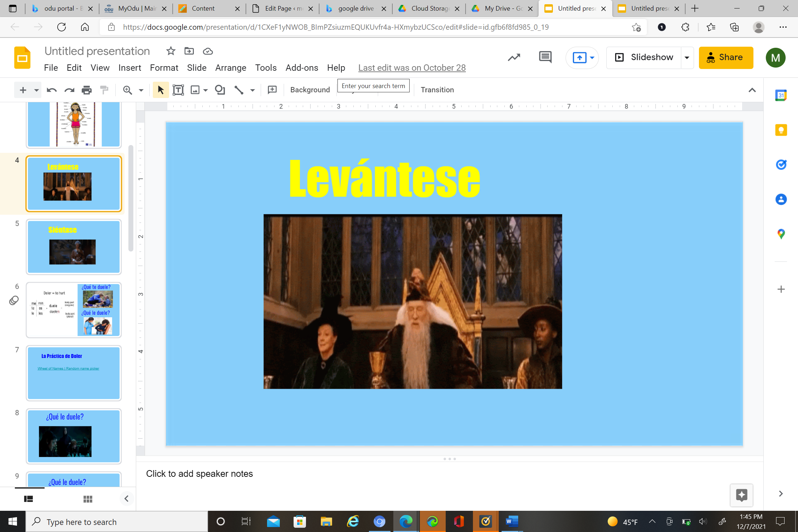Open the comment history icon
The width and height of the screenshot is (798, 532).
coord(545,57)
